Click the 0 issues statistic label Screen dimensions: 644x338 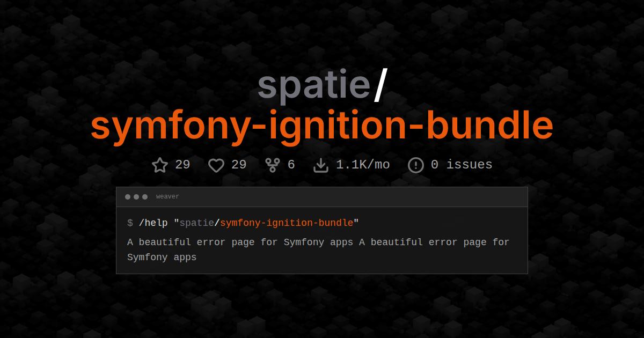[x=462, y=165]
